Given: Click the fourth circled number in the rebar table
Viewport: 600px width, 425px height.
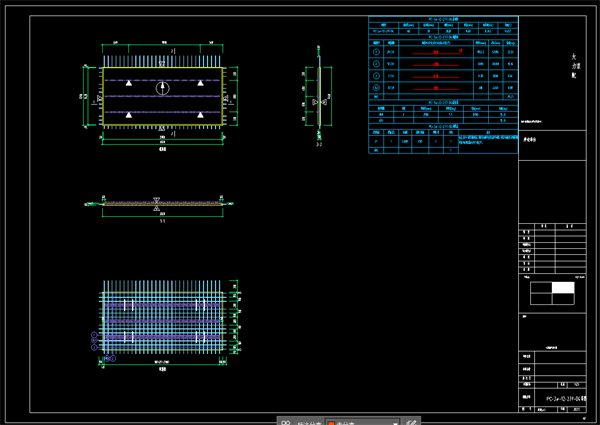Looking at the screenshot, I should (x=376, y=88).
